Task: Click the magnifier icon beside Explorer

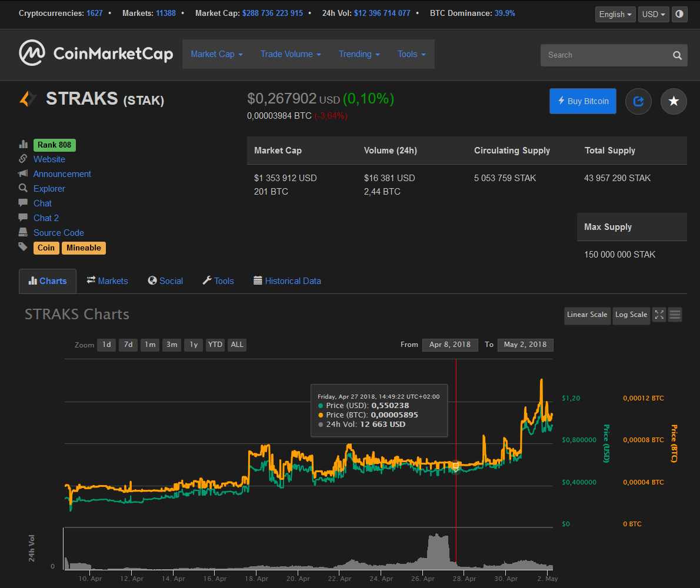Action: tap(23, 188)
